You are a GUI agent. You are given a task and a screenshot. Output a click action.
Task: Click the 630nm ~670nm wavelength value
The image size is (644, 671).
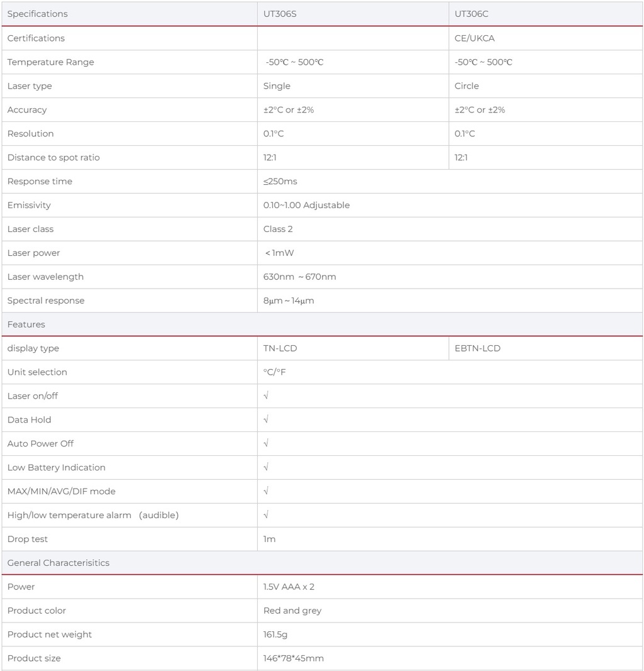[x=299, y=277]
